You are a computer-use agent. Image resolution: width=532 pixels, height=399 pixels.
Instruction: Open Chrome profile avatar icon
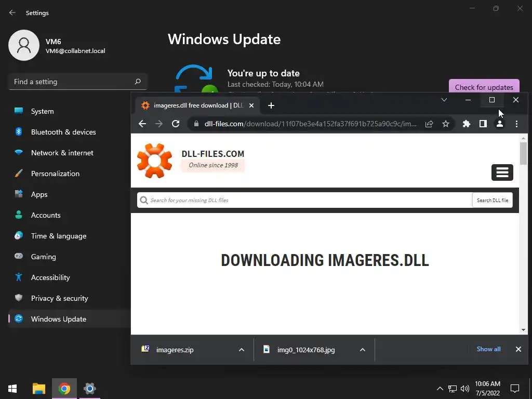500,124
